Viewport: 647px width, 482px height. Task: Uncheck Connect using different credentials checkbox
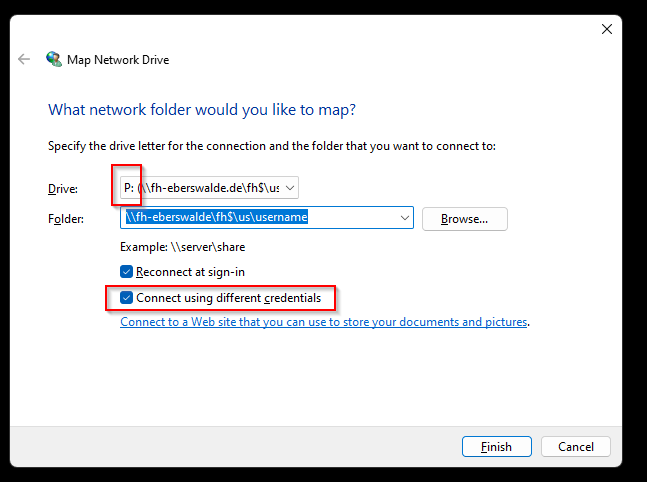click(126, 298)
